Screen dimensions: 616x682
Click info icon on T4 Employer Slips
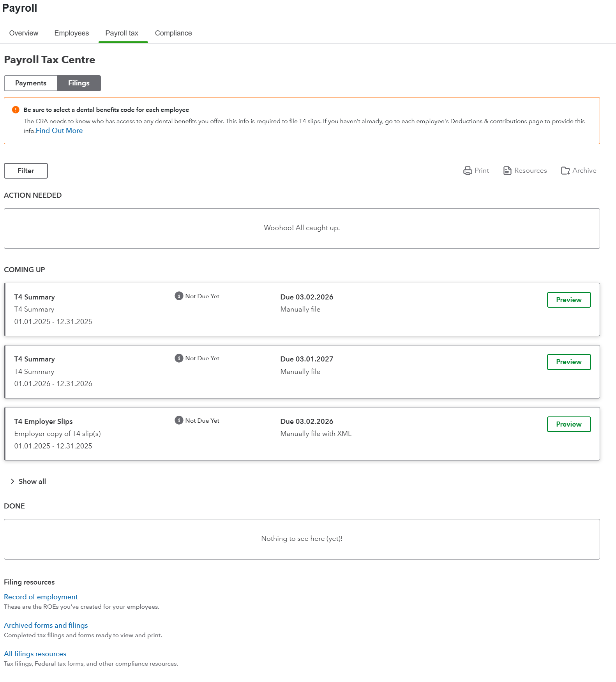tap(179, 420)
